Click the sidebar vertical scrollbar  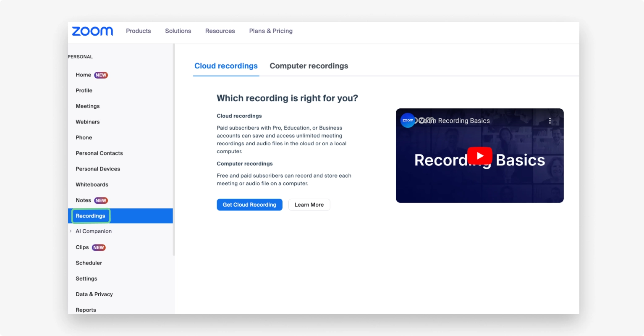[174, 150]
